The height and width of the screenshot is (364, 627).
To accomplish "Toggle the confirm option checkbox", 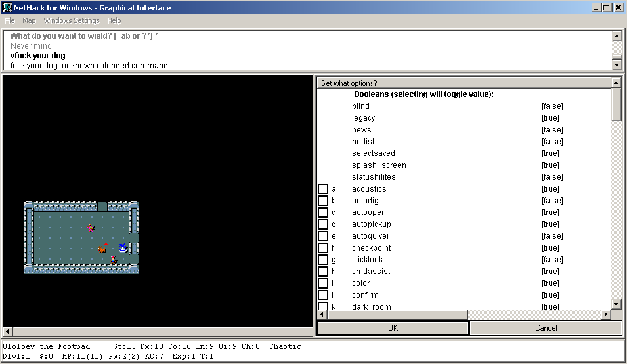I will pyautogui.click(x=323, y=295).
